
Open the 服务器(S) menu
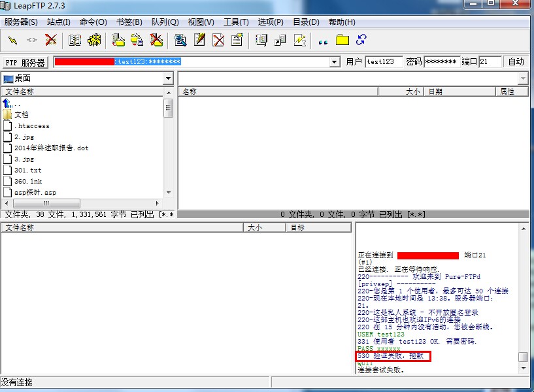tap(21, 22)
